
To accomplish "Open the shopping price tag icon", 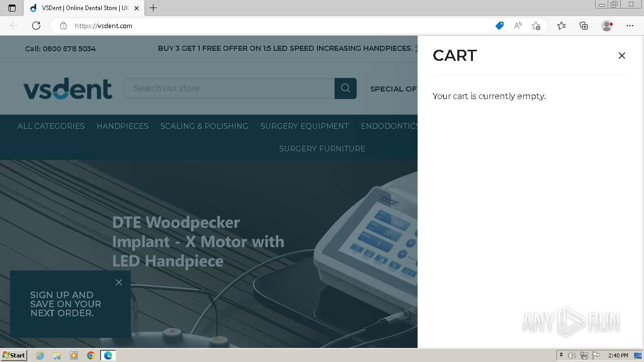I will 500,26.
